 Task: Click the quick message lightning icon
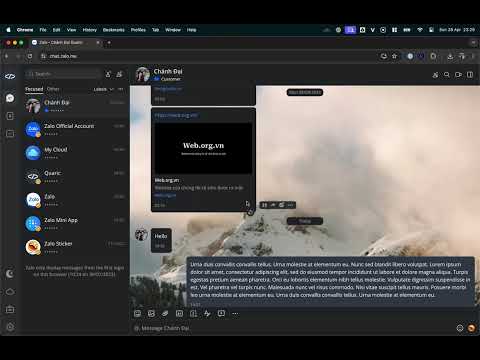[207, 313]
